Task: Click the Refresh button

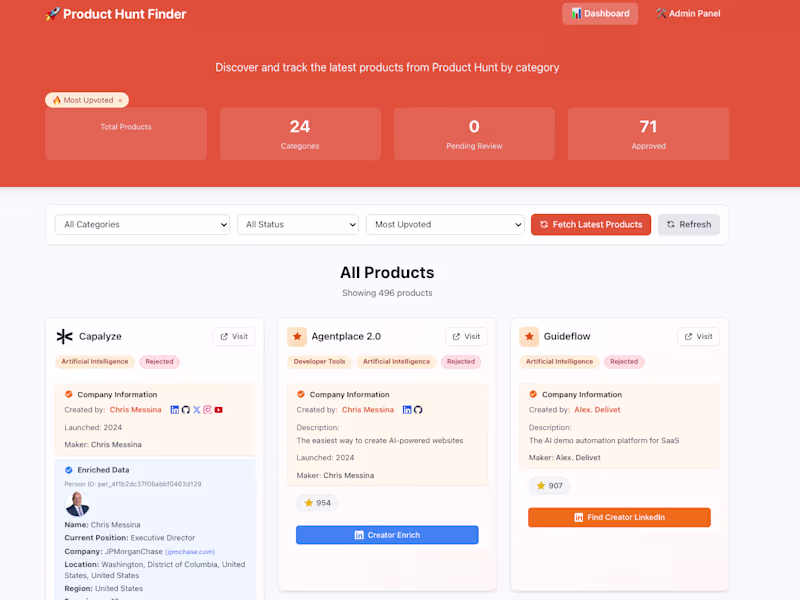Action: [689, 224]
